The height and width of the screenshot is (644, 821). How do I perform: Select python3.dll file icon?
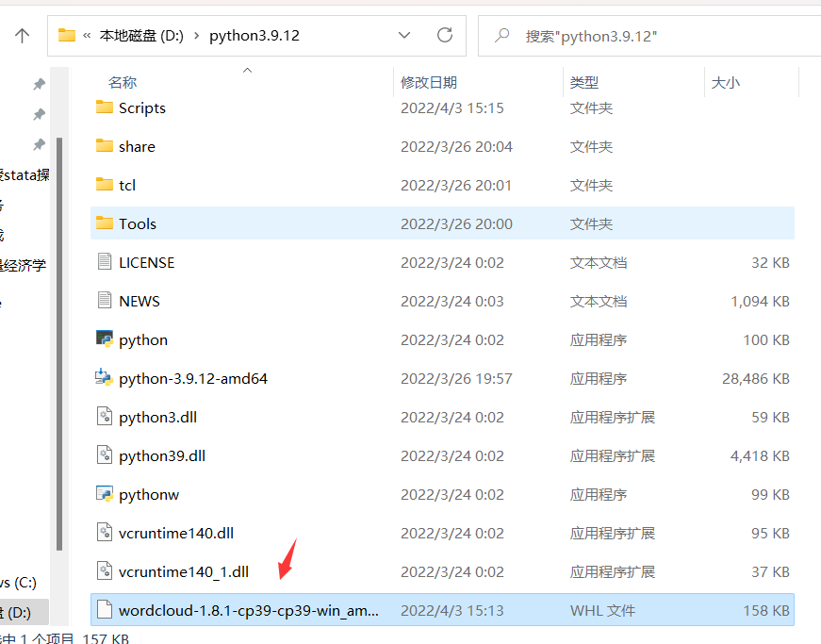[105, 416]
